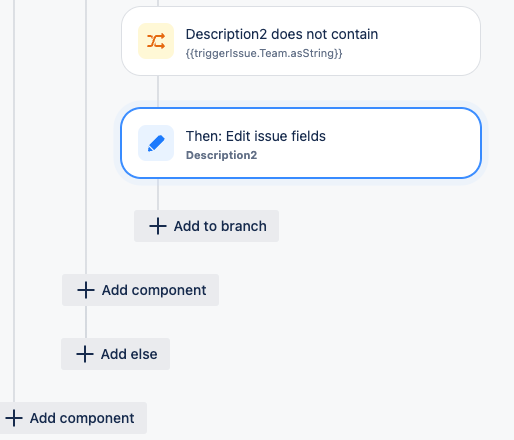Open the Description2 does not contain condition
Viewport: 514px width, 440px height.
click(301, 41)
